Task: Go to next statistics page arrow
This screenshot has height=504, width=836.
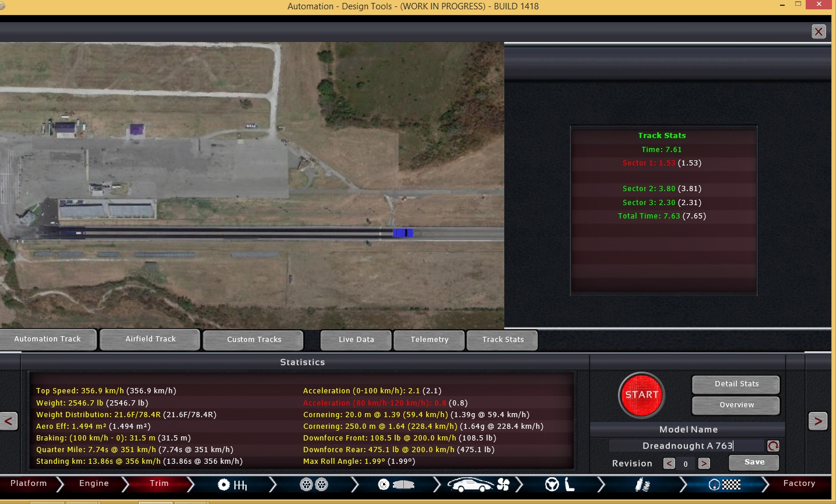Action: pos(818,421)
